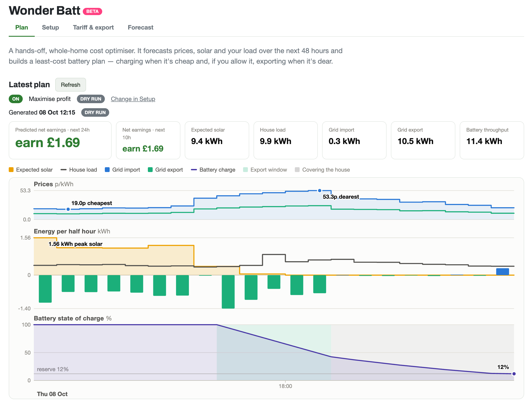
Task: Open the Plan tab
Action: (x=22, y=28)
